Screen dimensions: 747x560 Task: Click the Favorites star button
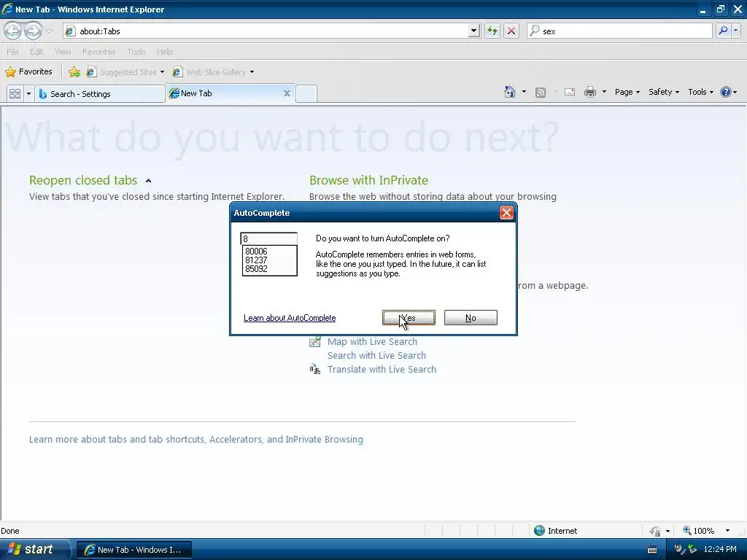pyautogui.click(x=28, y=72)
